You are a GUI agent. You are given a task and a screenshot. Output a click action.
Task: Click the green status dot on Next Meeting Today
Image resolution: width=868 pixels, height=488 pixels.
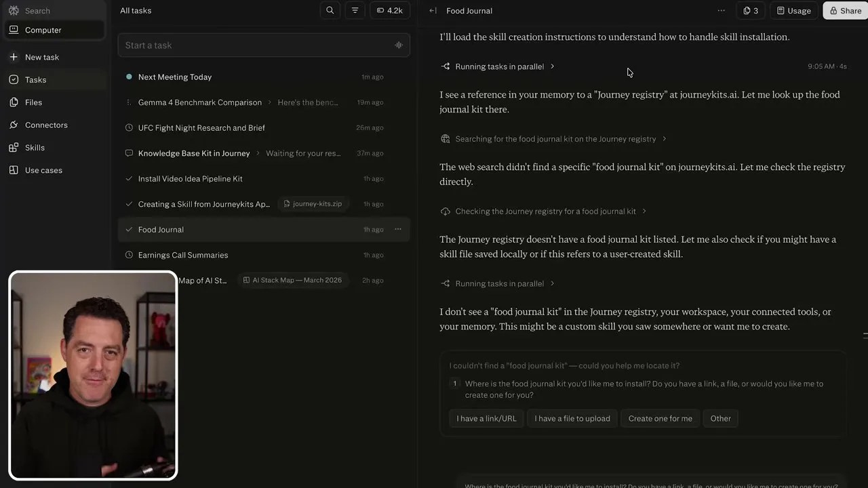tap(129, 77)
